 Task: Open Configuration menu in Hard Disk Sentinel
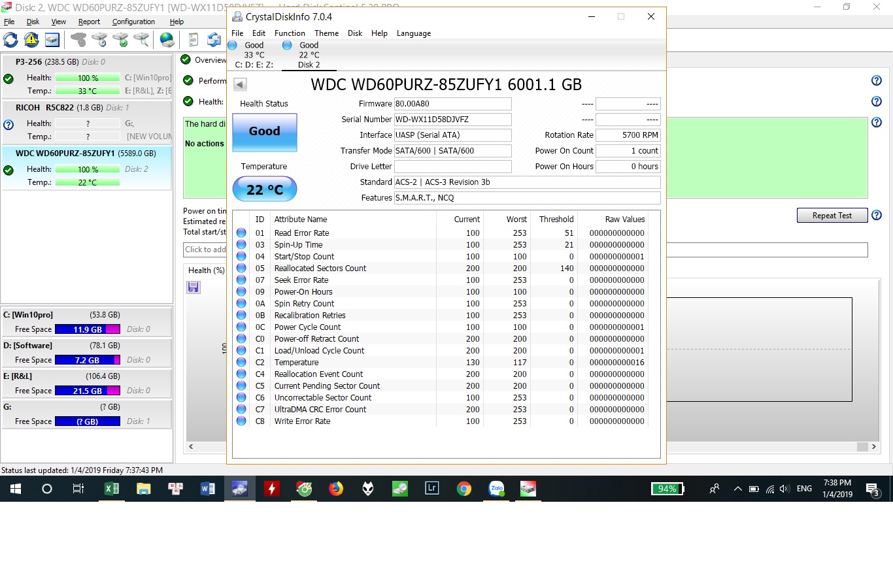(133, 22)
